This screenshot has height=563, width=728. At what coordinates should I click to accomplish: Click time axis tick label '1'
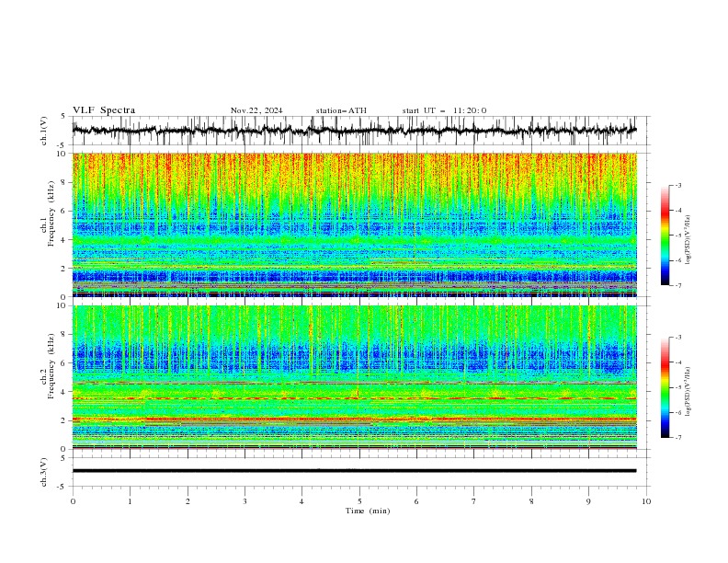130,501
